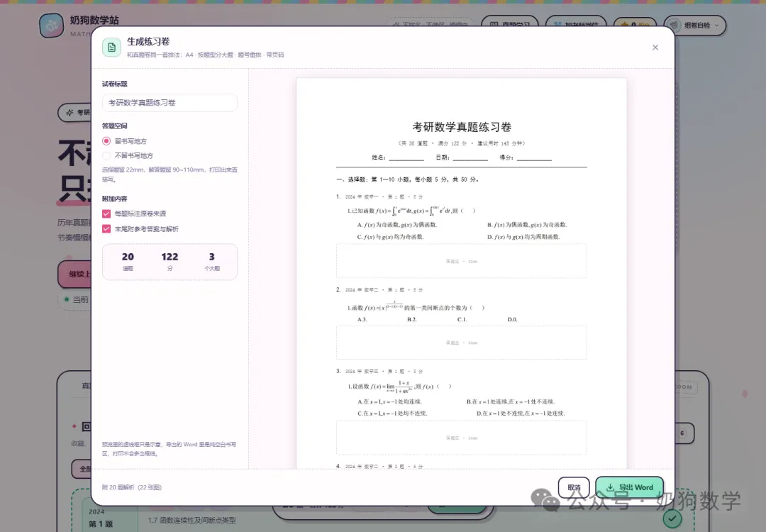Click the answer area box under question 2
The image size is (766, 532).
tap(461, 343)
